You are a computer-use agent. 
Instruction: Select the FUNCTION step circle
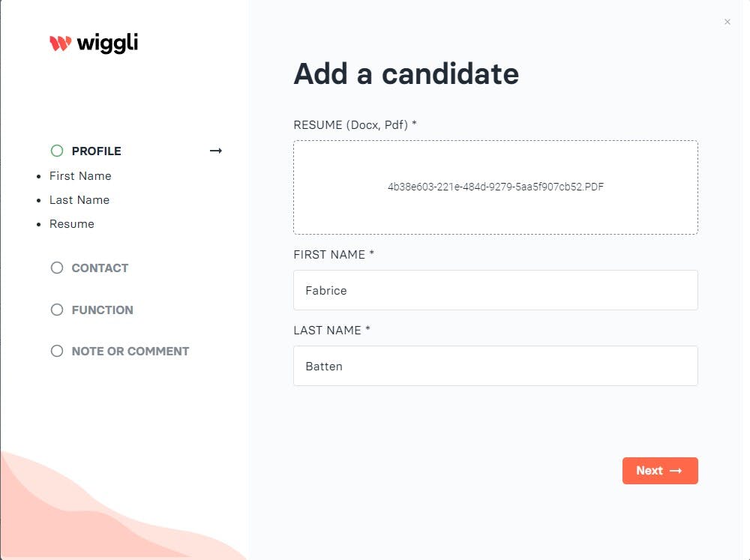[57, 310]
